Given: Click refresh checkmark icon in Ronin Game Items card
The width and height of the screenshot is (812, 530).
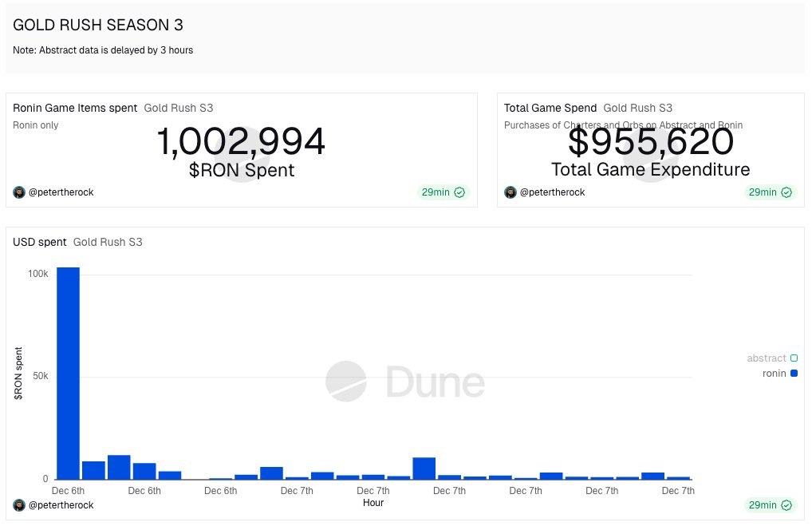Looking at the screenshot, I should [x=459, y=192].
